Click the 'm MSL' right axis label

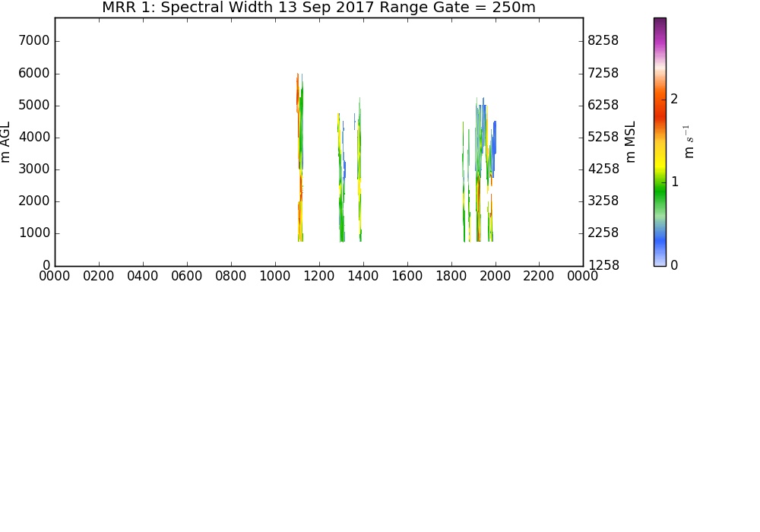pos(629,142)
